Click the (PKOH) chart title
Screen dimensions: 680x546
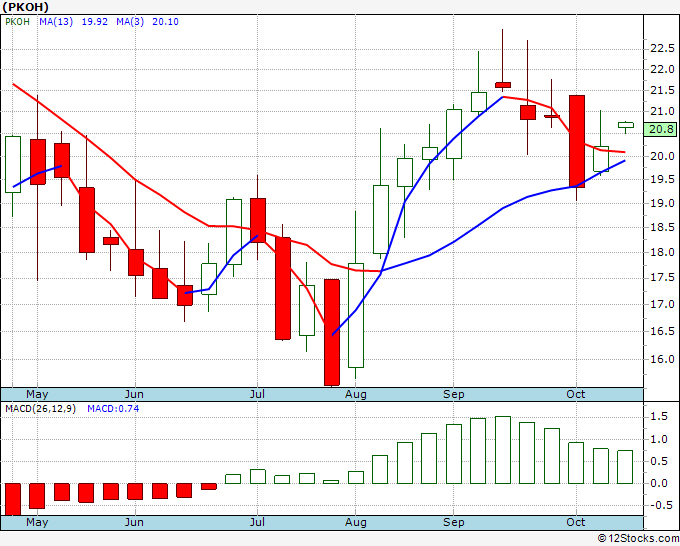[26, 7]
